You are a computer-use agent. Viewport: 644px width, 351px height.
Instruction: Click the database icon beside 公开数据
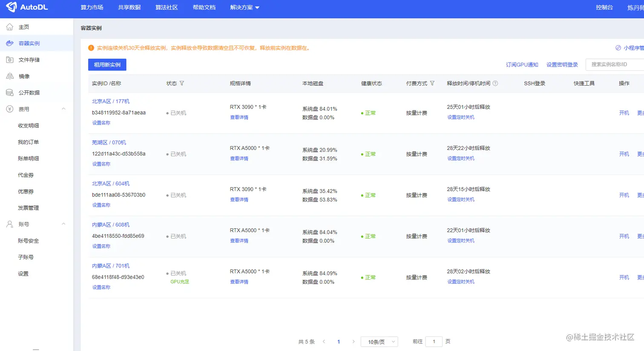click(x=10, y=92)
